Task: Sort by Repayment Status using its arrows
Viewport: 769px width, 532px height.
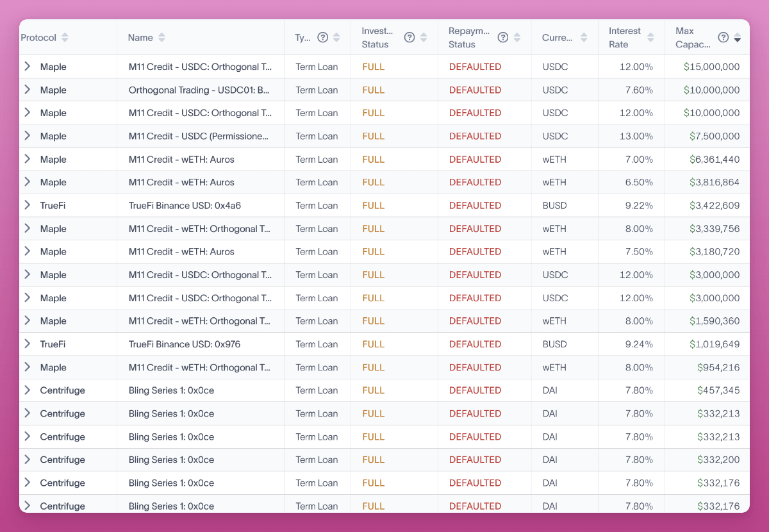Action: (x=517, y=38)
